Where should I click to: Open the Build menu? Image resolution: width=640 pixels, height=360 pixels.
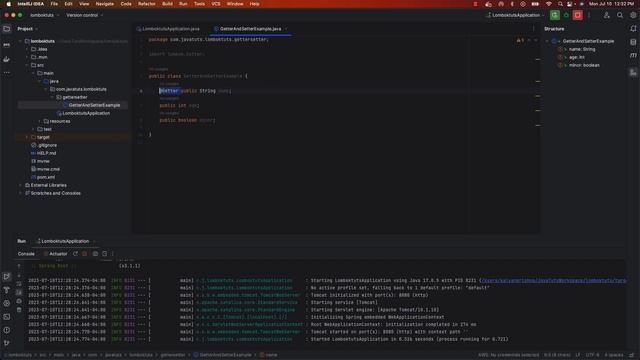click(167, 4)
